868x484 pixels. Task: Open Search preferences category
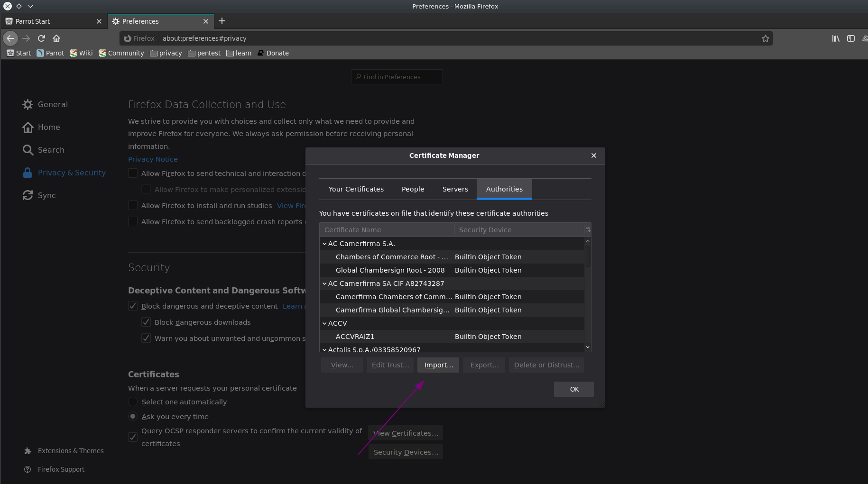click(x=43, y=150)
